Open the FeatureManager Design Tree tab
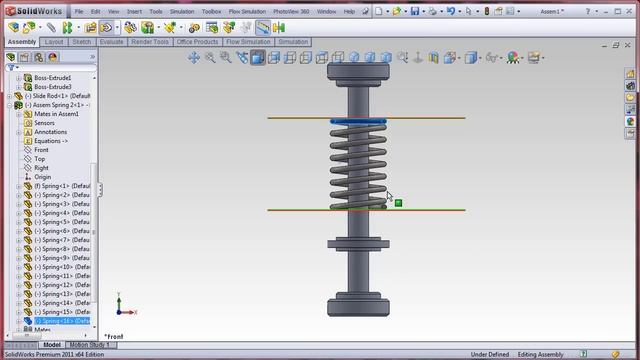The height and width of the screenshot is (360, 640). coord(11,57)
